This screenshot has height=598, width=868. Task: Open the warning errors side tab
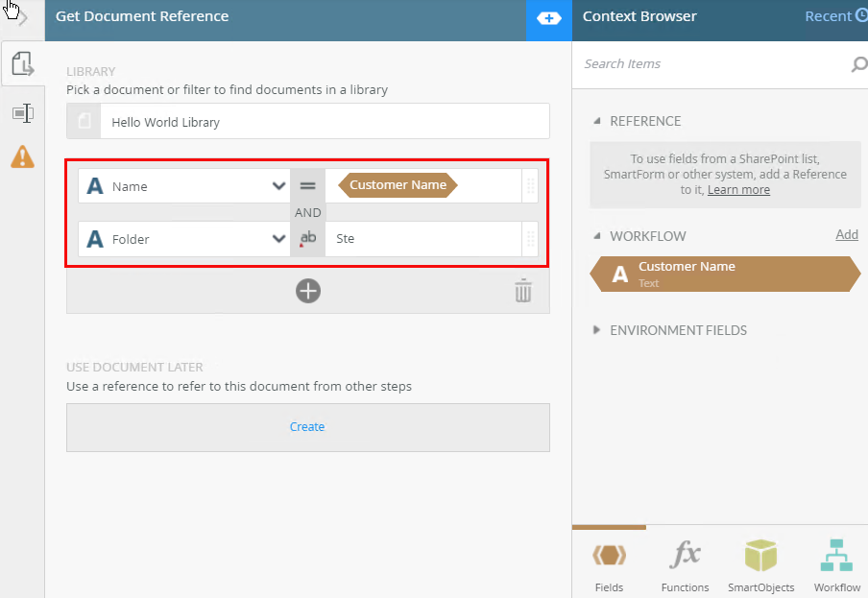[x=22, y=156]
